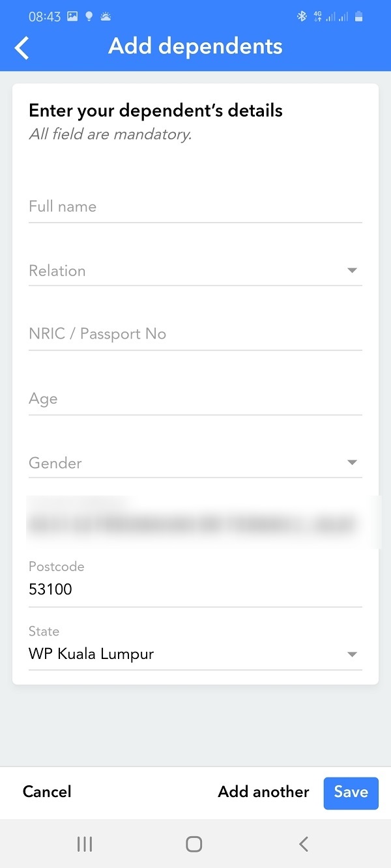Choose Add another dependent
The width and height of the screenshot is (391, 868).
click(263, 792)
